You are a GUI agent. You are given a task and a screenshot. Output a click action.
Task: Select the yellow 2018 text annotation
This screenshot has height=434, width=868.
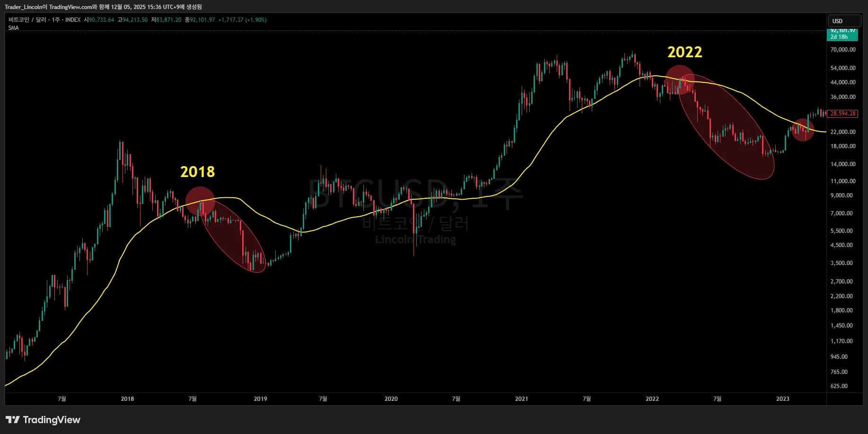pyautogui.click(x=197, y=172)
